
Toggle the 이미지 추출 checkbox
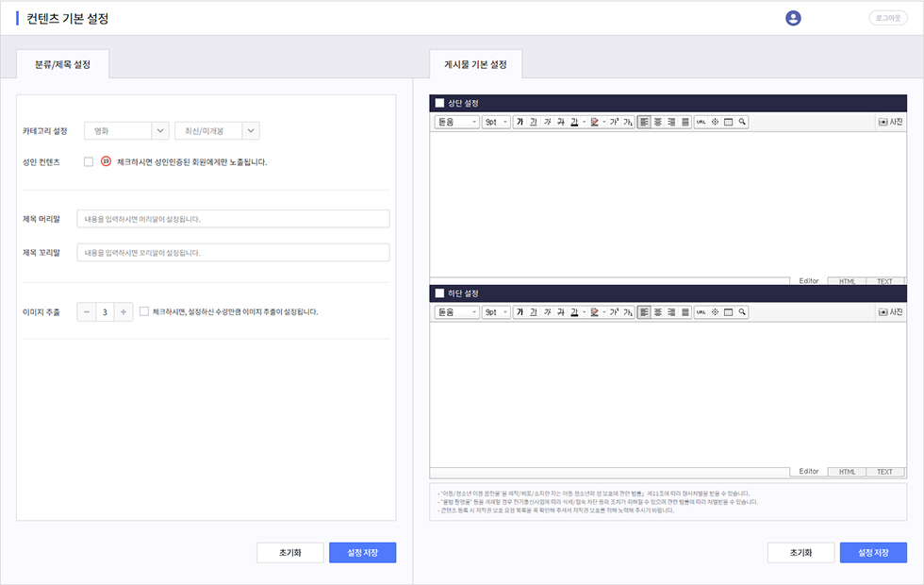pyautogui.click(x=143, y=311)
